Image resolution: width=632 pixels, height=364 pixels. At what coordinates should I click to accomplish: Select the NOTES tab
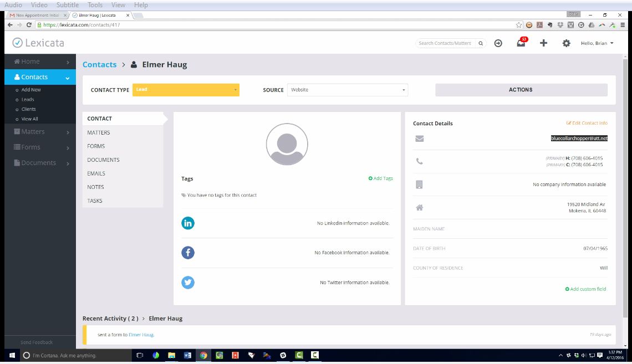click(x=123, y=187)
